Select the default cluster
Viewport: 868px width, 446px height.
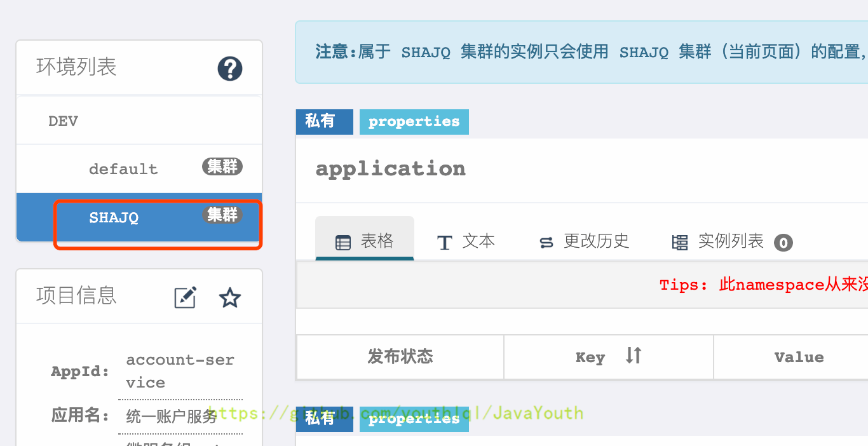(x=123, y=169)
